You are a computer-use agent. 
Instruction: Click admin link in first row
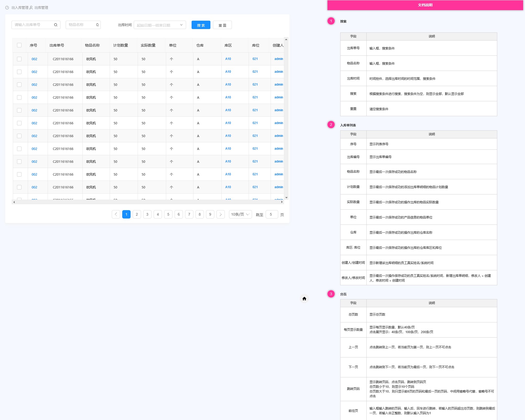point(279,59)
